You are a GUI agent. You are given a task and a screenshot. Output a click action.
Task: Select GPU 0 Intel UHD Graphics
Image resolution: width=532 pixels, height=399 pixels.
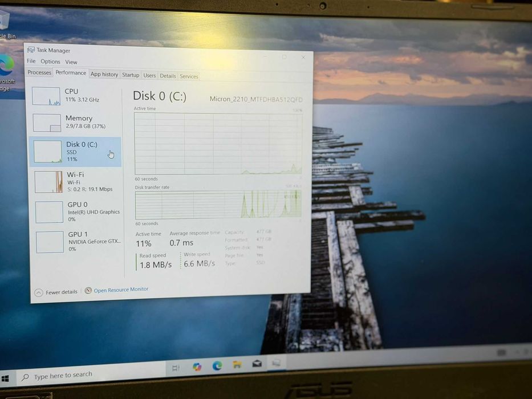[x=78, y=211]
